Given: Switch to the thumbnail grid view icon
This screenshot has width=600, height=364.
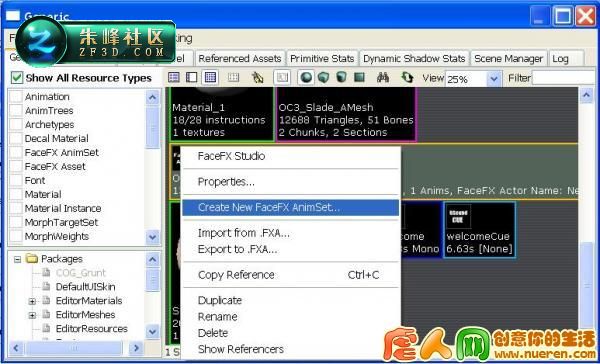Looking at the screenshot, I should tap(210, 78).
